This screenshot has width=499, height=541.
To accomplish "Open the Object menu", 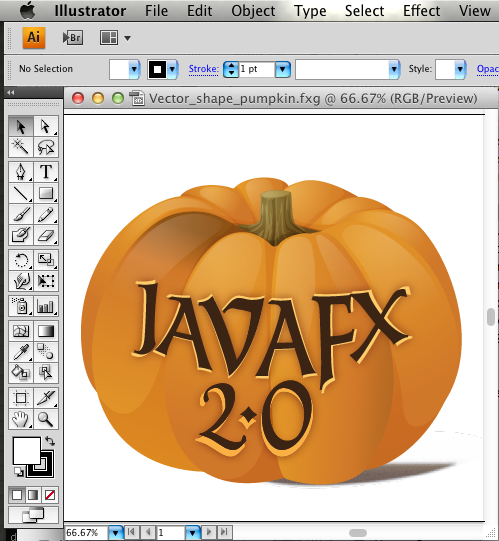I will point(253,11).
